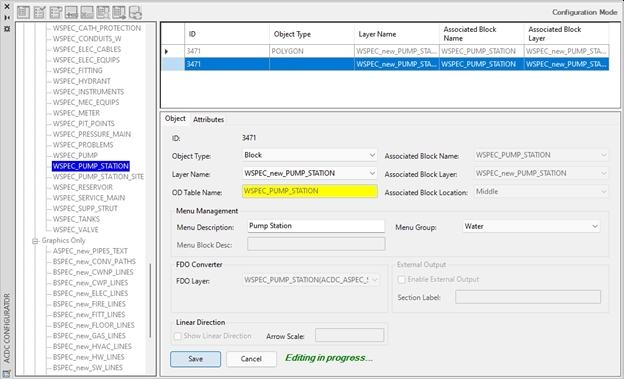Select WSPEC_ELEC_CABLES in the tree
The width and height of the screenshot is (624, 379).
click(x=87, y=49)
